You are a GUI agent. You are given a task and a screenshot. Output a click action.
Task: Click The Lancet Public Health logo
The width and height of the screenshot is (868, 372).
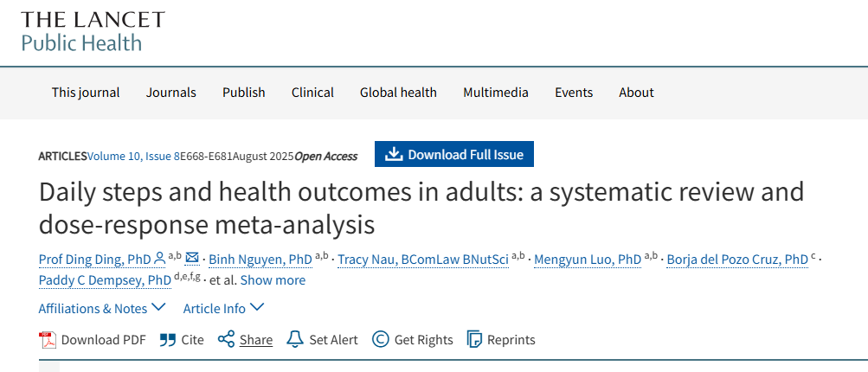point(93,31)
